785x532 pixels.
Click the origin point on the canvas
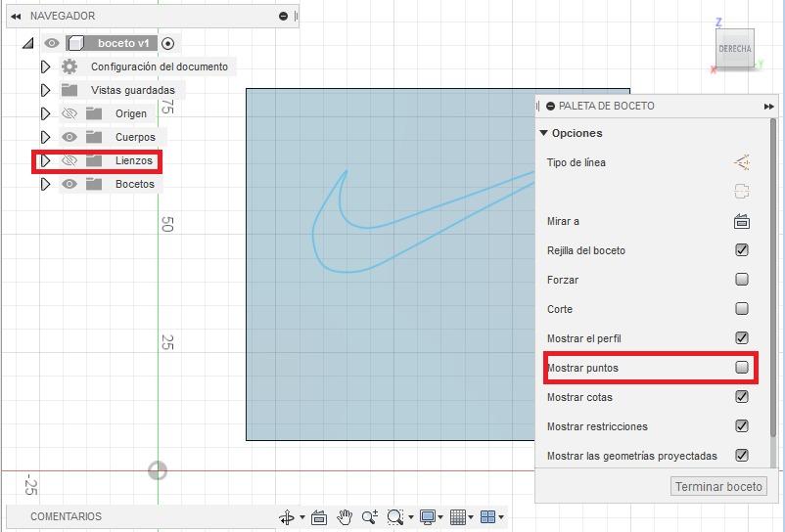pyautogui.click(x=158, y=470)
